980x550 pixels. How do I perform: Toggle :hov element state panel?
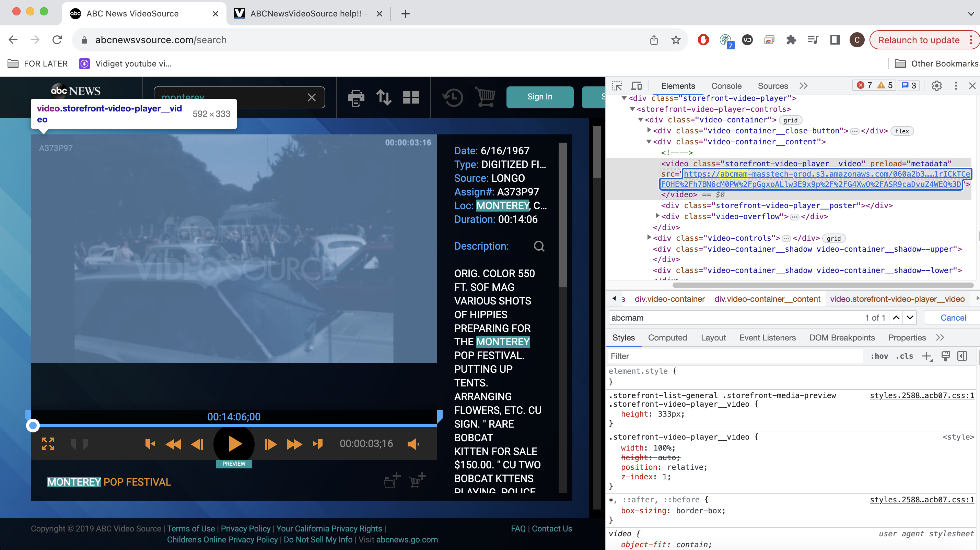[879, 356]
